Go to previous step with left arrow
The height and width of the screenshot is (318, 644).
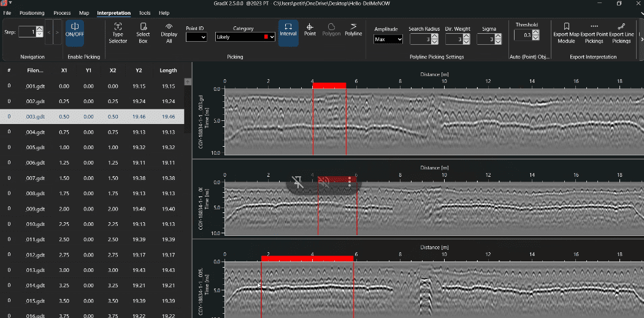[48, 32]
